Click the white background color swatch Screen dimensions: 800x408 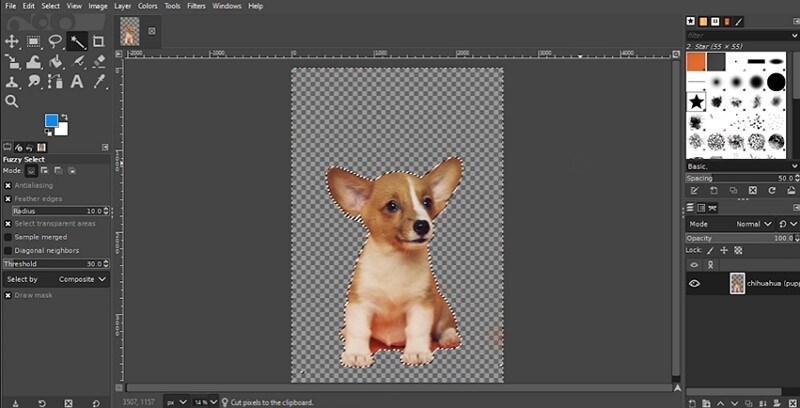pyautogui.click(x=63, y=130)
